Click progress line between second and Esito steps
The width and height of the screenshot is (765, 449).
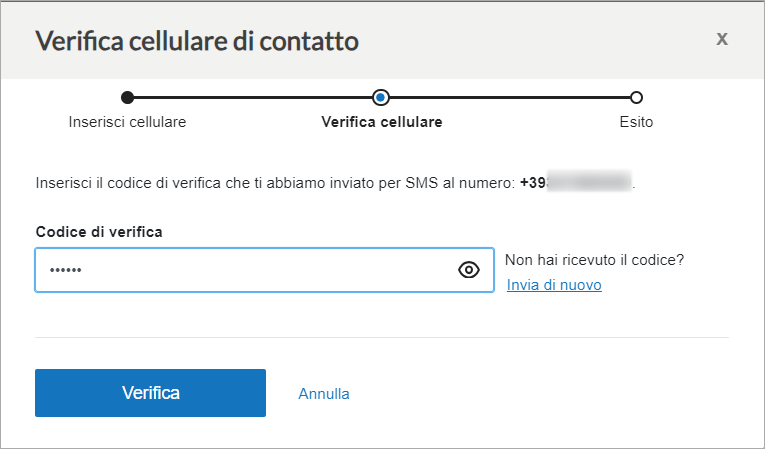tap(509, 98)
